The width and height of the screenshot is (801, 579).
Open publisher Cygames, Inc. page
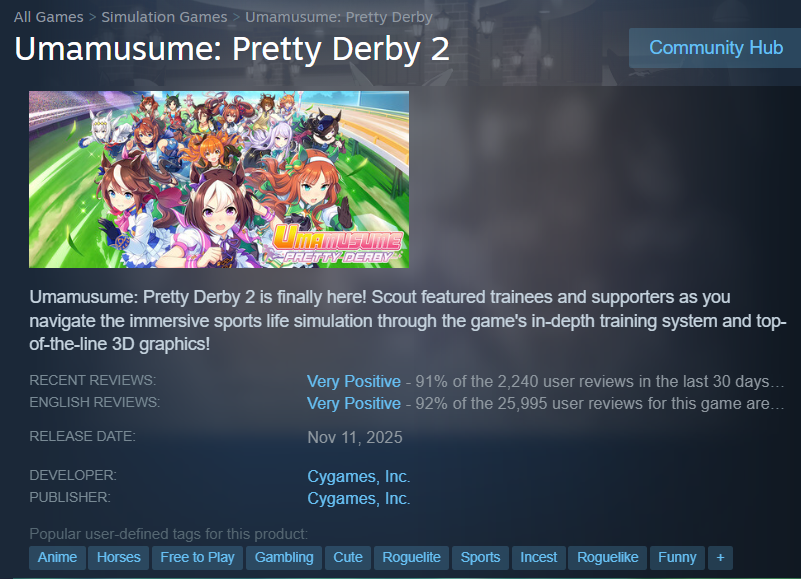tap(359, 498)
